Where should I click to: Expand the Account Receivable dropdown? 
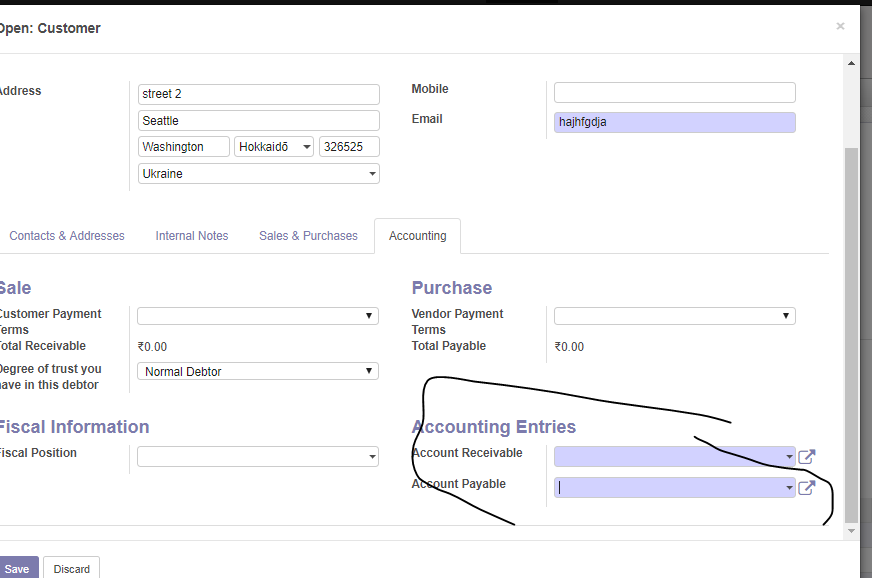point(789,457)
